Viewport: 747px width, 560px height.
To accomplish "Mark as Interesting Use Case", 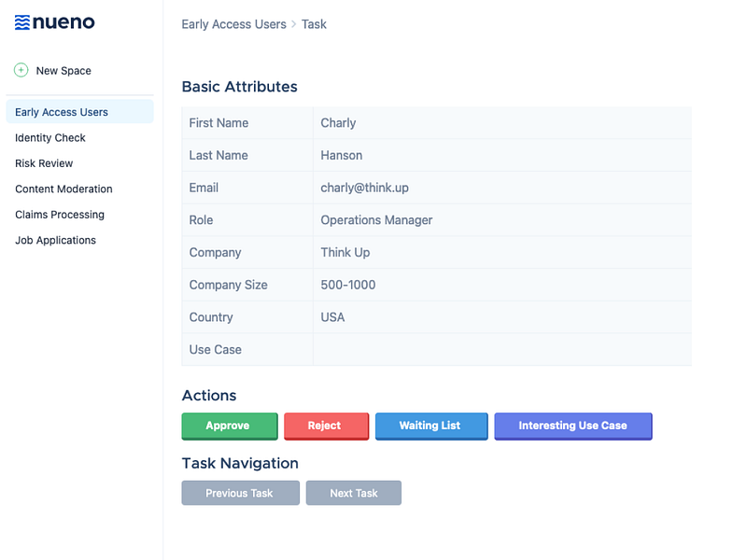I will click(573, 426).
